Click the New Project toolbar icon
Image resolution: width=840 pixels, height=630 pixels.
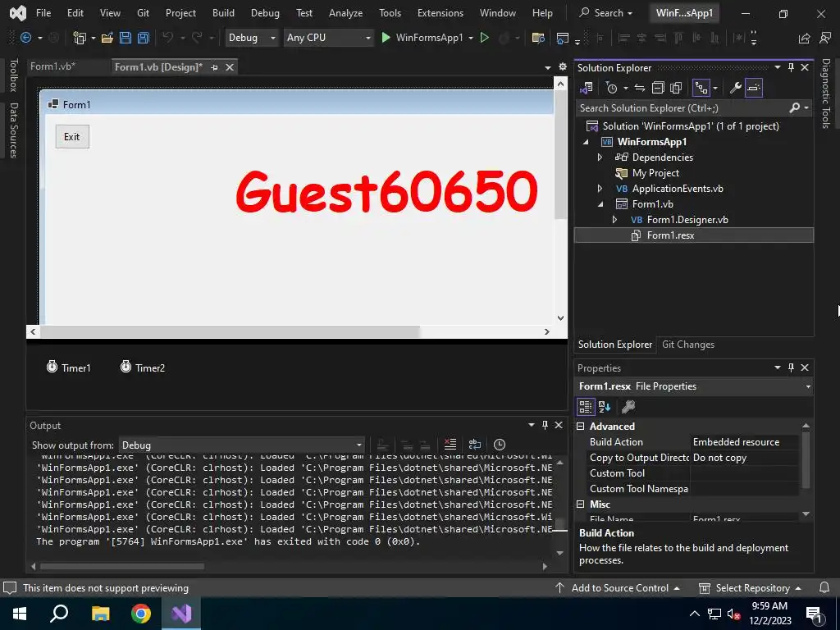tap(80, 38)
